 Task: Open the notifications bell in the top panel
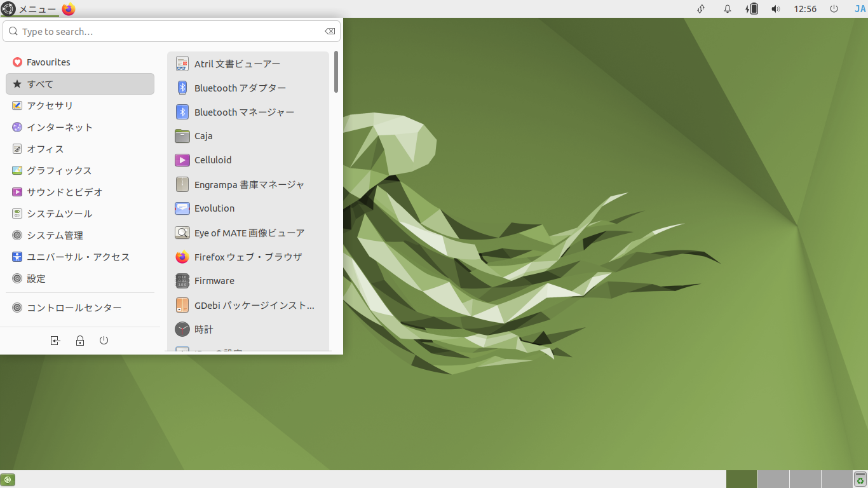click(728, 9)
